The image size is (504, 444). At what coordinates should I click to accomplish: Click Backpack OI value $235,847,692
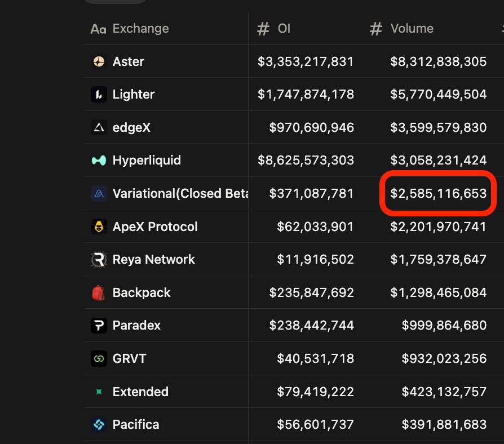click(x=311, y=292)
